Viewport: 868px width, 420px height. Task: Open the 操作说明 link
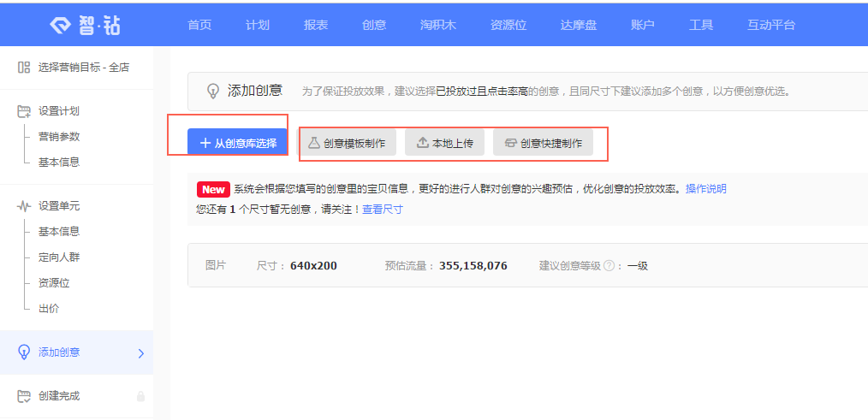pos(706,189)
